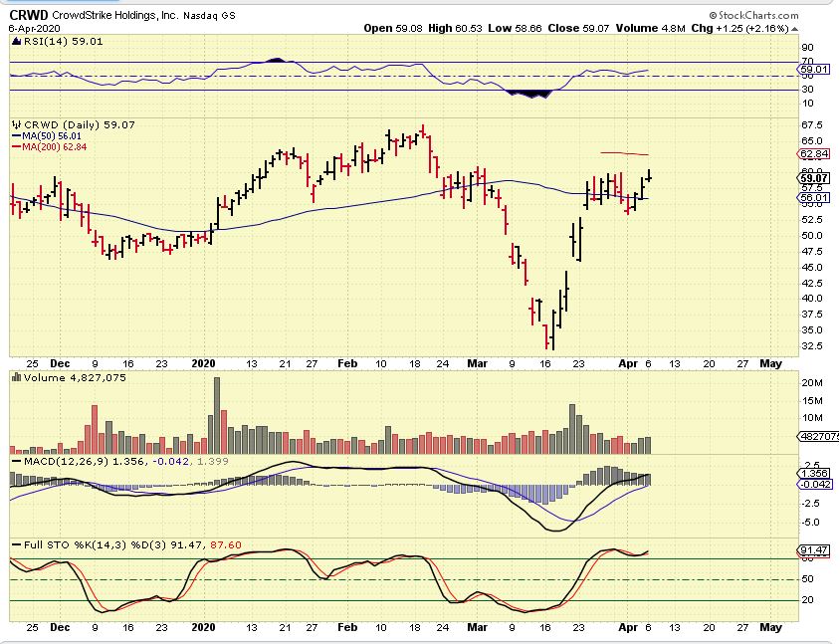The width and height of the screenshot is (840, 644).
Task: Click the Chg +1.25 (+2.16%) value
Action: pos(739,29)
